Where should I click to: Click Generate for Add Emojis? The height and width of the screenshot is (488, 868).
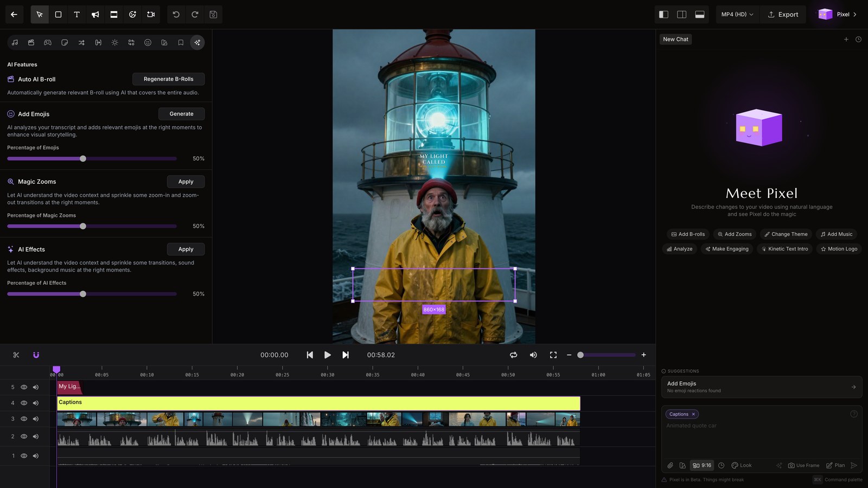pyautogui.click(x=181, y=114)
